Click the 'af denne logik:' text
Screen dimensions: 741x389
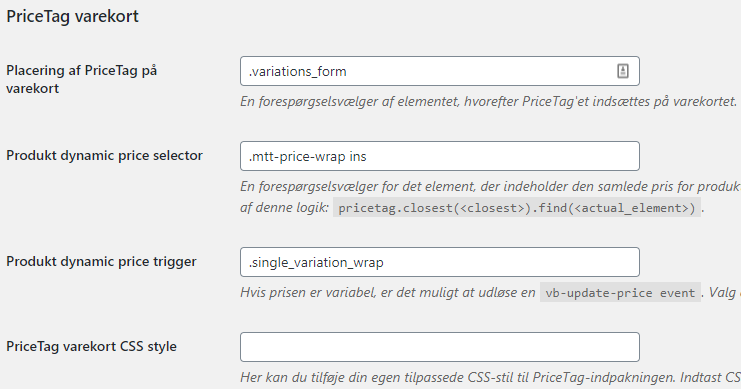[284, 207]
